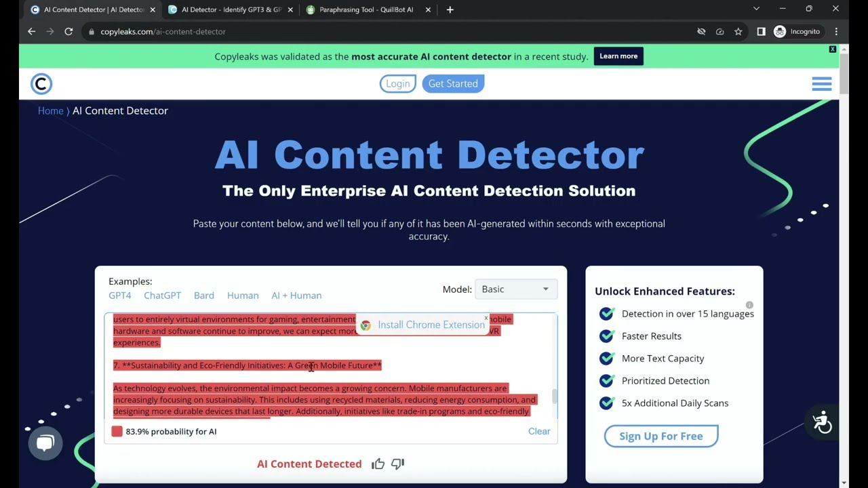Click the thumbs down feedback icon
Viewport: 868px width, 488px height.
pos(398,464)
